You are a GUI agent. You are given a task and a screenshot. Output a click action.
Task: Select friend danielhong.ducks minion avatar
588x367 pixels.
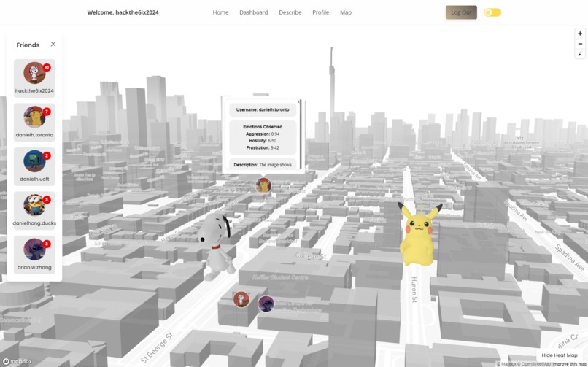tap(34, 205)
